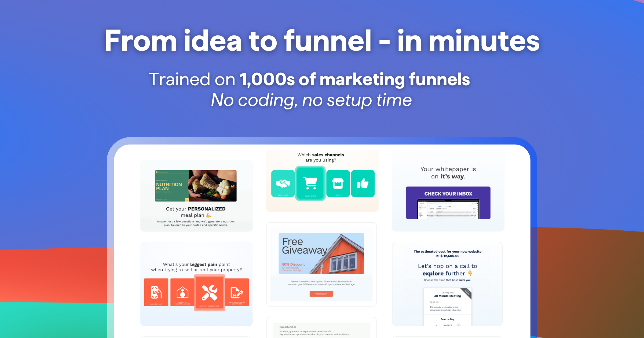Click the 'What's your biggest pain point' question
This screenshot has height=338, width=644.
point(196,267)
